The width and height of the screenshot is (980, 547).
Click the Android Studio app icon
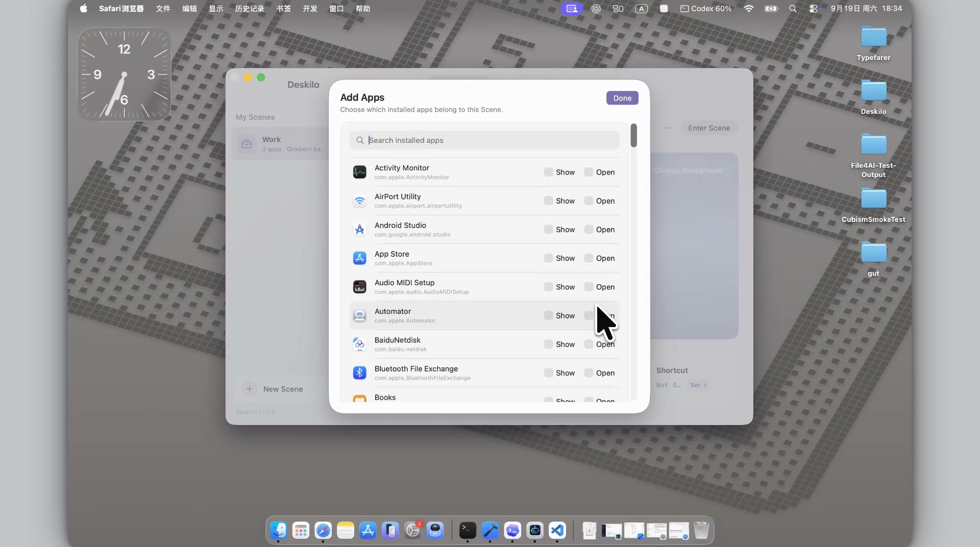point(359,230)
